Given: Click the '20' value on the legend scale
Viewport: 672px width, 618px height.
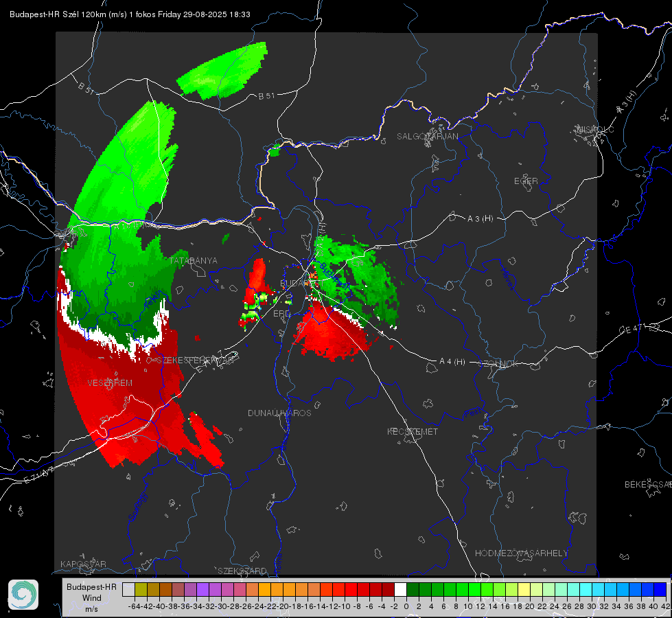Looking at the screenshot, I should coord(530,606).
